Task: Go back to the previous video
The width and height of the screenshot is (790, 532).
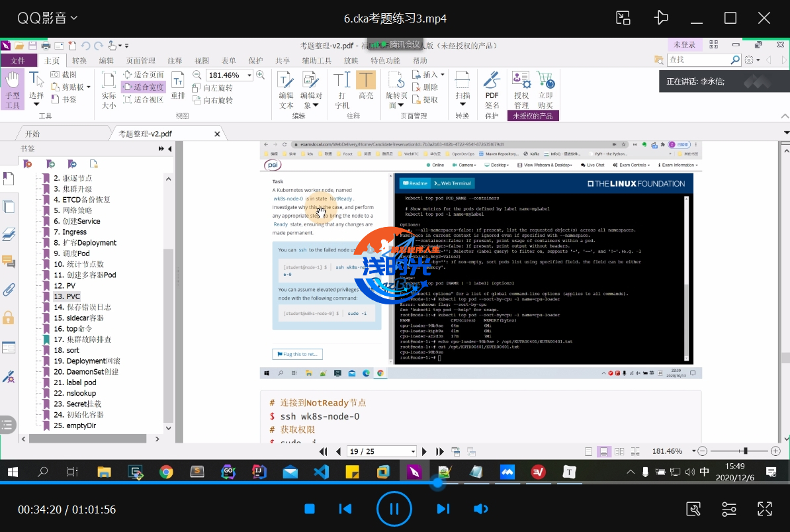Action: (x=345, y=509)
